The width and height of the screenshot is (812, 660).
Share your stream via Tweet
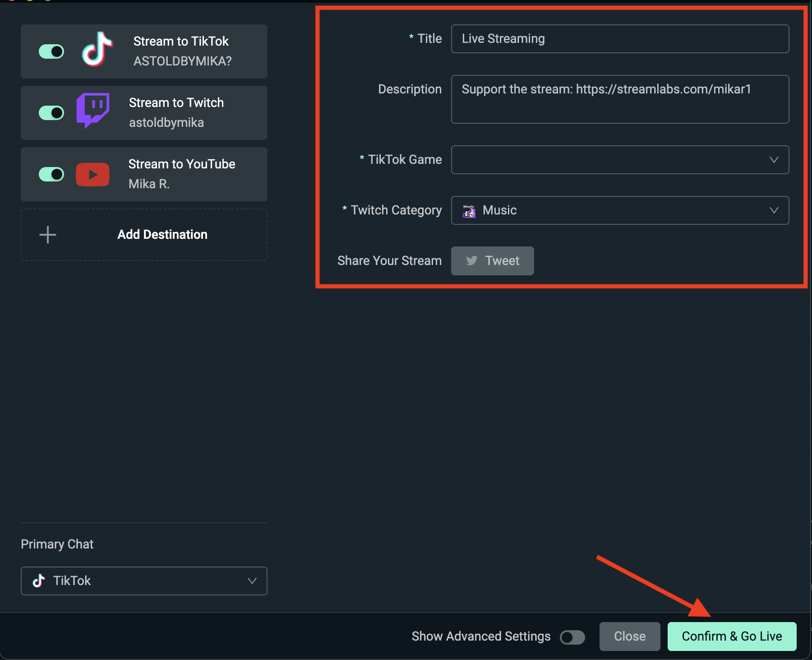click(492, 261)
